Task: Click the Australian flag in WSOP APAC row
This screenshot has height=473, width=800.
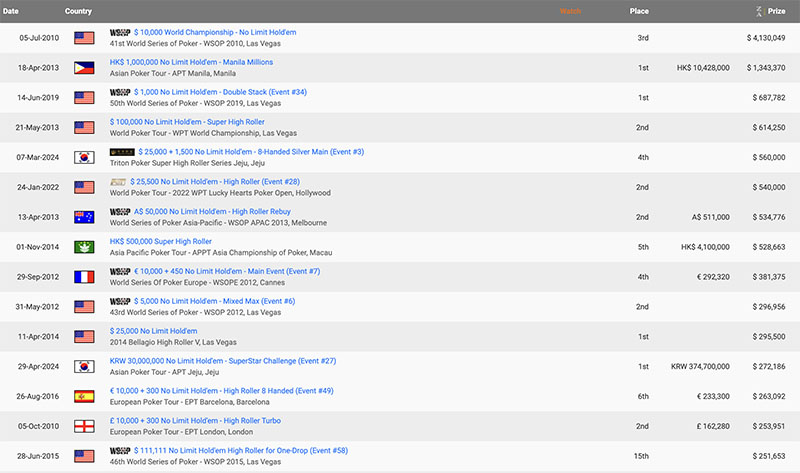Action: (x=84, y=218)
